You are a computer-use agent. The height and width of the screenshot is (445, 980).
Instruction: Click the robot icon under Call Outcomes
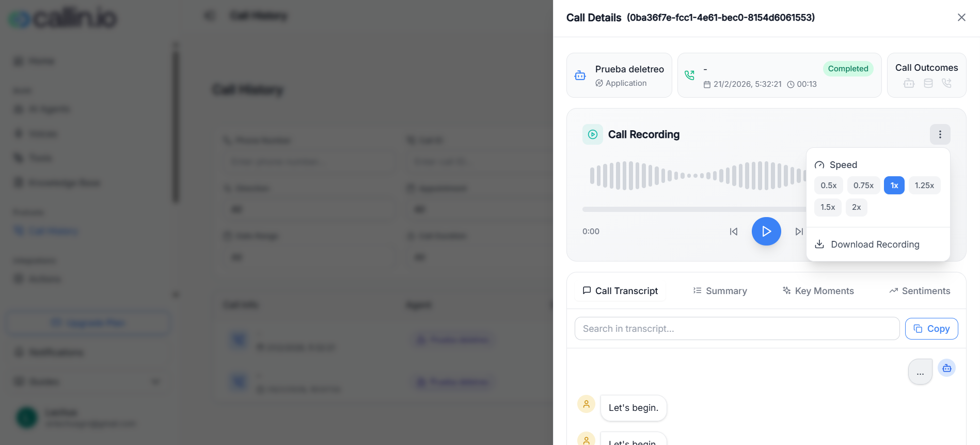909,83
